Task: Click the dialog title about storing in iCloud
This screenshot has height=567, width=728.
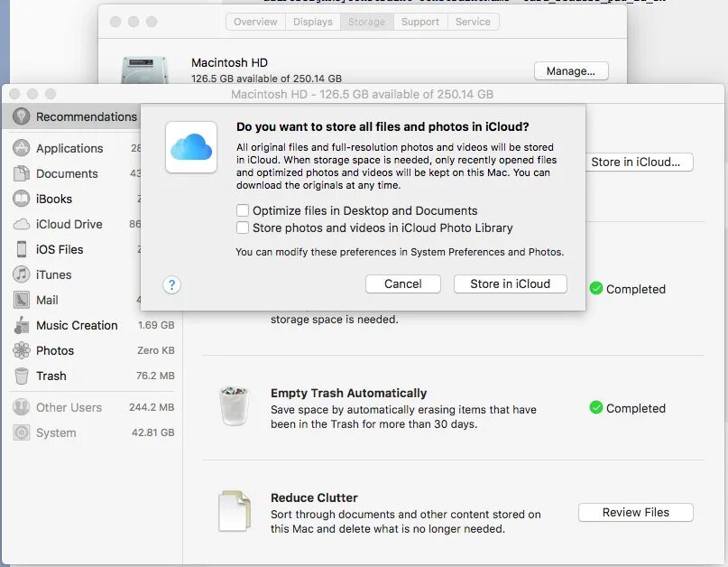Action: (382, 126)
